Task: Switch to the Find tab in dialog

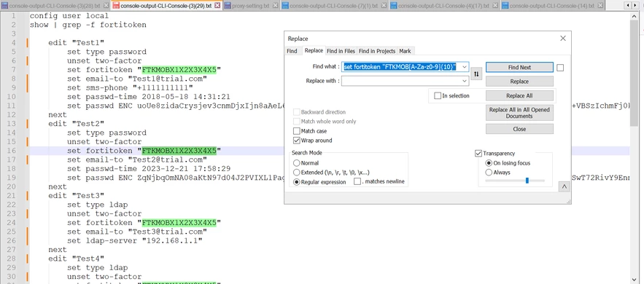Action: tap(292, 51)
